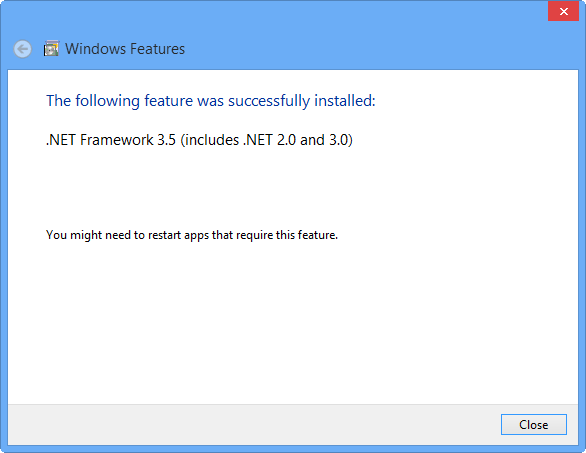
Task: Click the word "Framework" in feature name
Action: pyautogui.click(x=117, y=140)
